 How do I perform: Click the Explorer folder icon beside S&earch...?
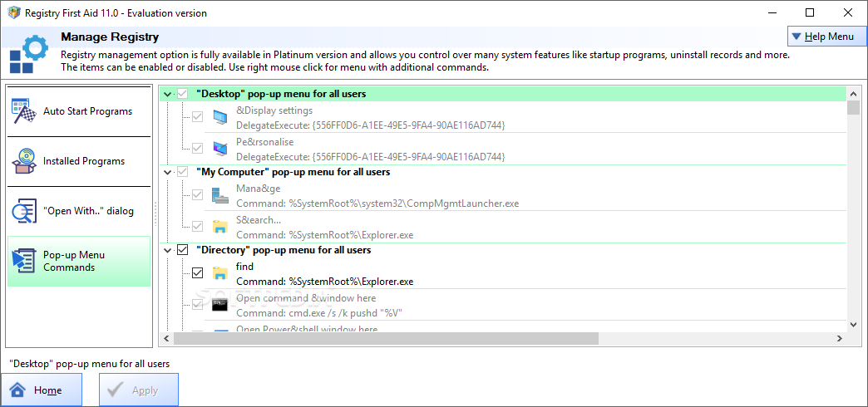(219, 227)
